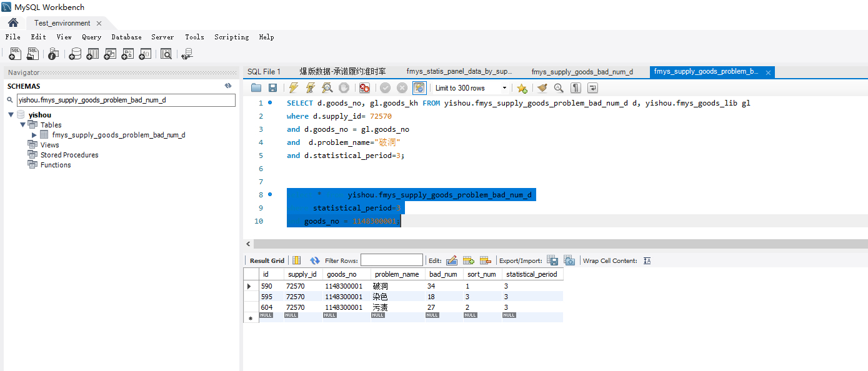Toggle autocommit mode button

[x=419, y=88]
